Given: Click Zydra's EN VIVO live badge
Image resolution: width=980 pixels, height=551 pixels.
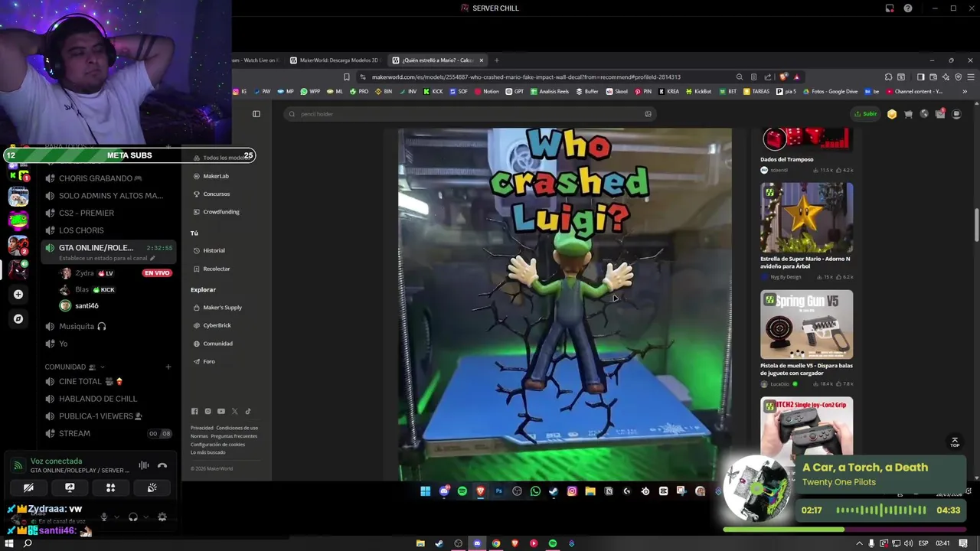Looking at the screenshot, I should pos(157,273).
